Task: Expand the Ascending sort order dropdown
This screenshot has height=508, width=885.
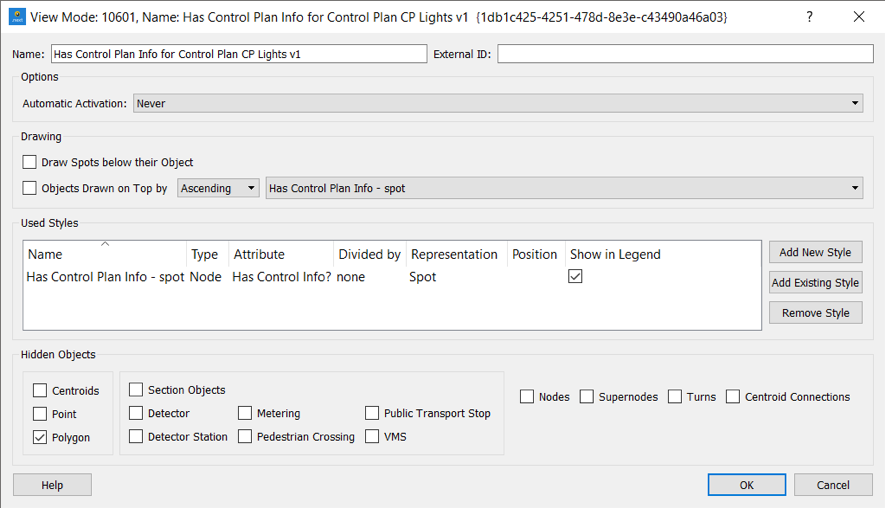Action: [218, 188]
